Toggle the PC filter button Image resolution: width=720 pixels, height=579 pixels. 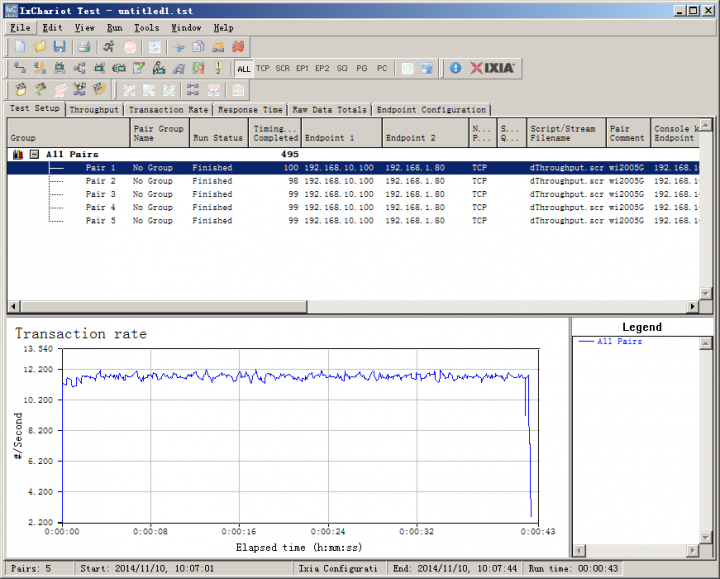point(382,68)
